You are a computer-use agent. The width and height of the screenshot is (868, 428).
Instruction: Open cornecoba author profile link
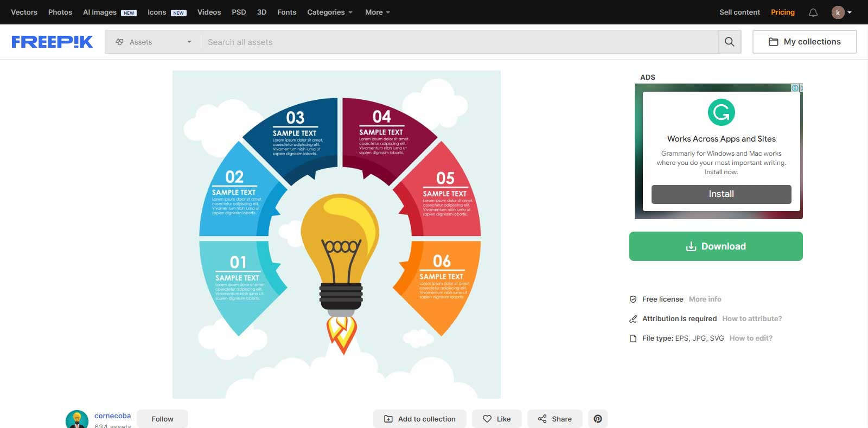tap(112, 416)
